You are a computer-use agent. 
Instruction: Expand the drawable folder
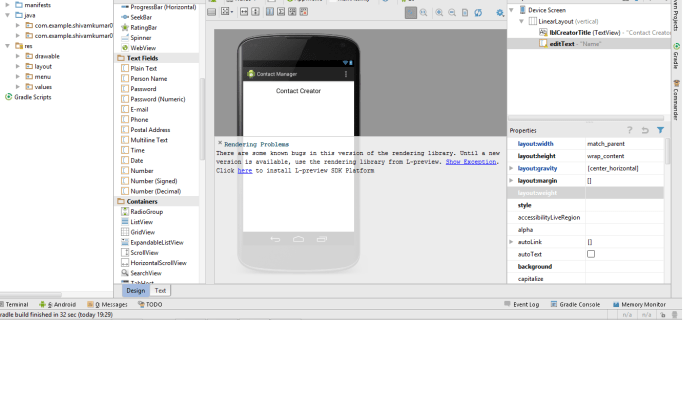17,56
